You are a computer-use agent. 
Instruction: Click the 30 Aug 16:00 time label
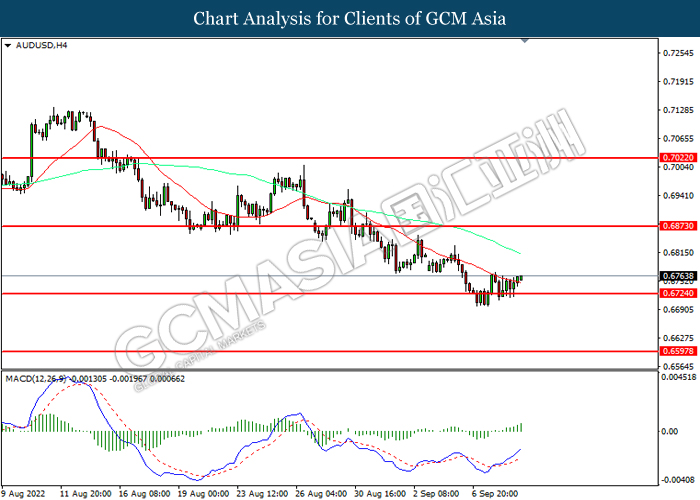pyautogui.click(x=380, y=493)
